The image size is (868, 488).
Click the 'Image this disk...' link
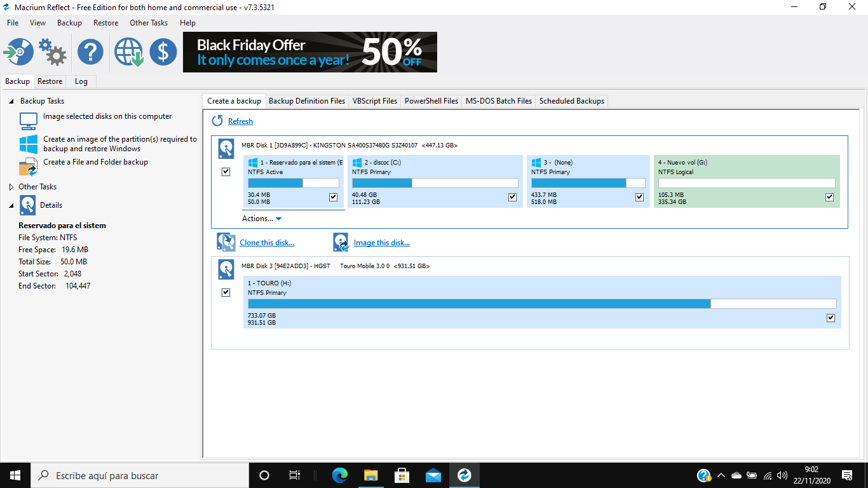click(x=381, y=243)
